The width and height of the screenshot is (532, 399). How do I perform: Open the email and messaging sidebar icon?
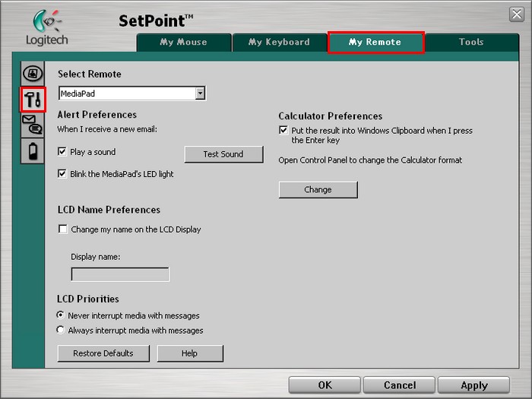[x=33, y=125]
